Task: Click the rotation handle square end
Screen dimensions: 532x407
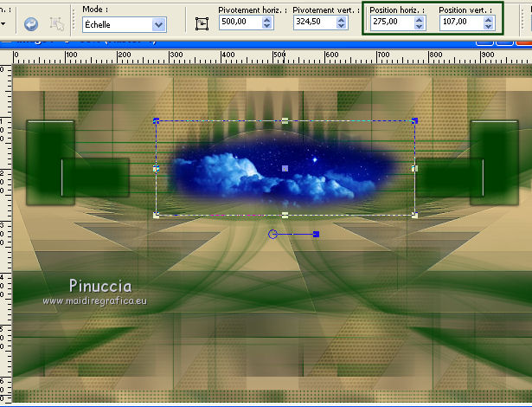Action: tap(316, 234)
